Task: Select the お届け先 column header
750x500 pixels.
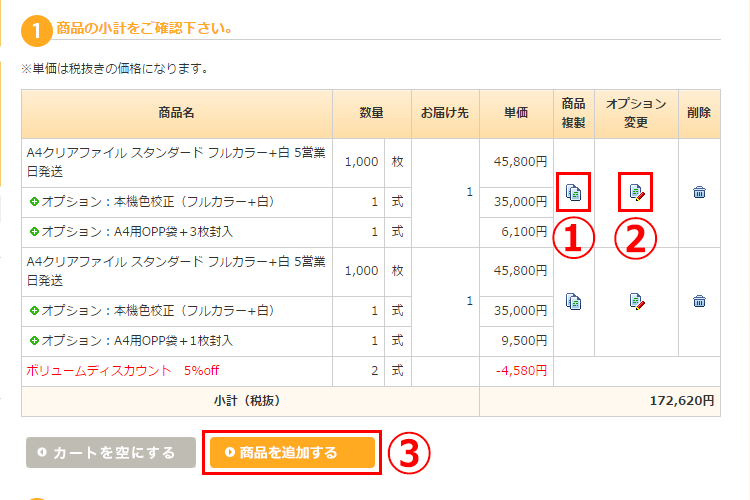Action: [x=444, y=113]
